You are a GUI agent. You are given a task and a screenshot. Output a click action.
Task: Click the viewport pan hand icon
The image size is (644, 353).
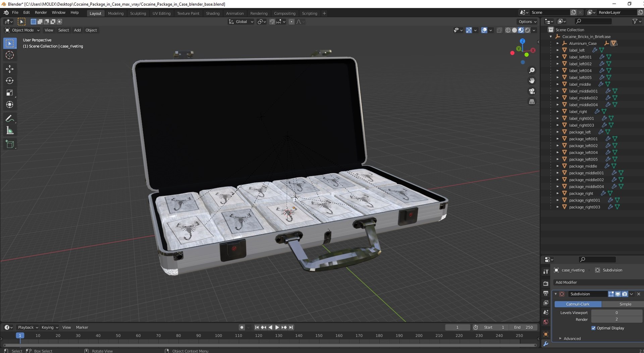532,81
